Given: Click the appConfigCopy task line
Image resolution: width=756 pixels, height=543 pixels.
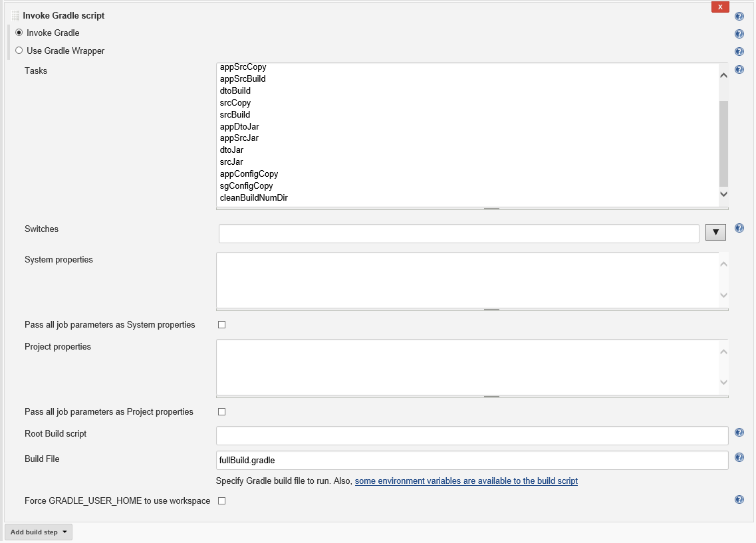Looking at the screenshot, I should (249, 174).
